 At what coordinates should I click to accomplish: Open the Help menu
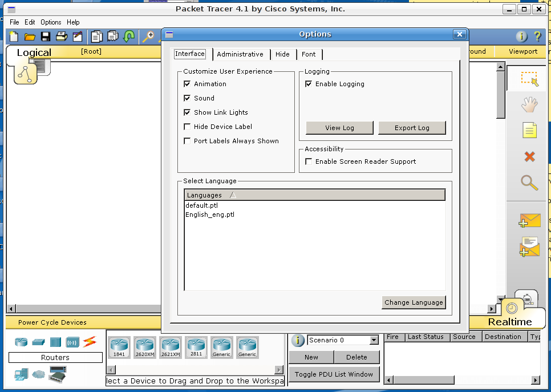pos(73,22)
